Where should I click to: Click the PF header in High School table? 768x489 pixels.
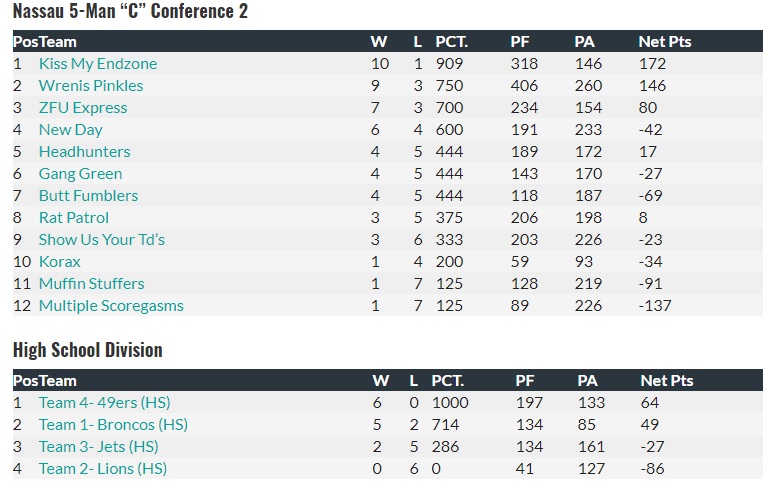coord(524,381)
